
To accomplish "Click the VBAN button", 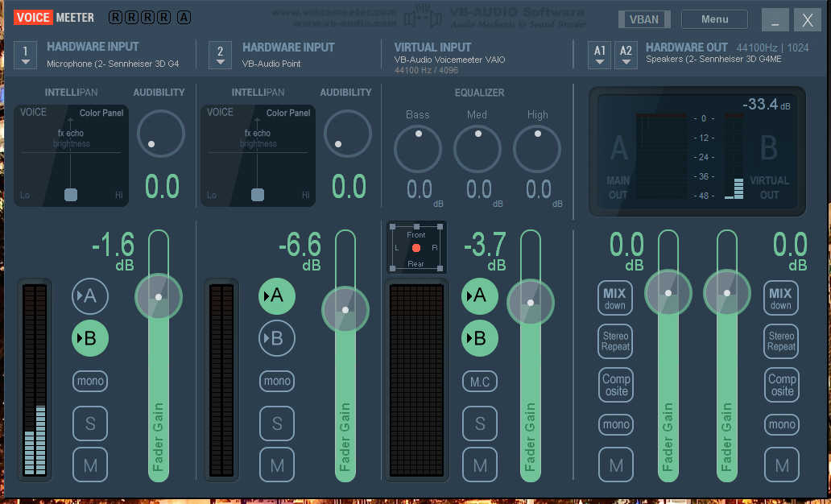I will pos(644,19).
